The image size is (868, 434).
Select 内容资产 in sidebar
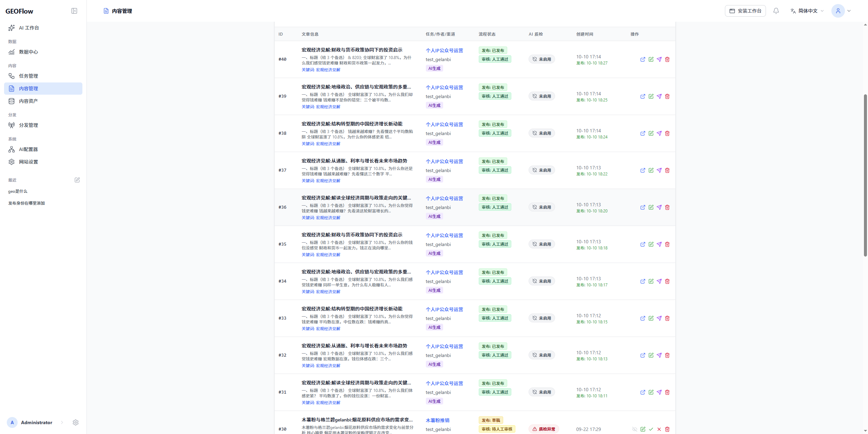click(x=43, y=101)
